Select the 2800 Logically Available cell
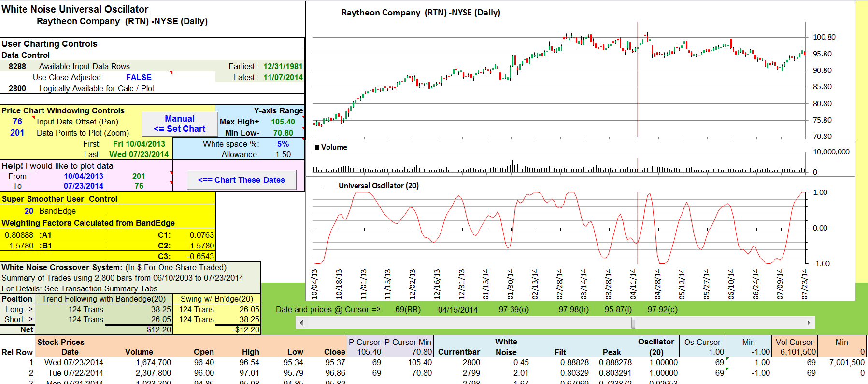 coord(17,88)
